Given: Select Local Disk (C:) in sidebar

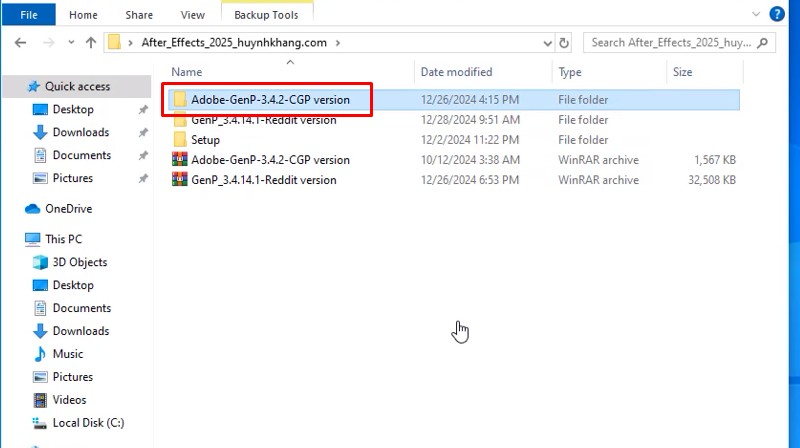Looking at the screenshot, I should pos(88,423).
